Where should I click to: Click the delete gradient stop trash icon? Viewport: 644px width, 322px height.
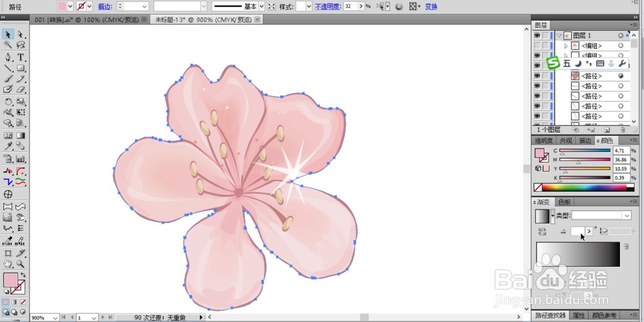tap(627, 247)
